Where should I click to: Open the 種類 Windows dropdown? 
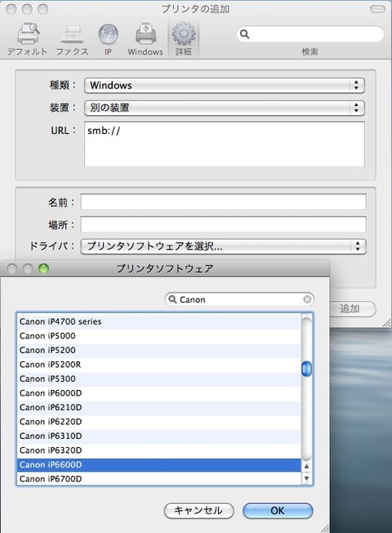[x=225, y=85]
